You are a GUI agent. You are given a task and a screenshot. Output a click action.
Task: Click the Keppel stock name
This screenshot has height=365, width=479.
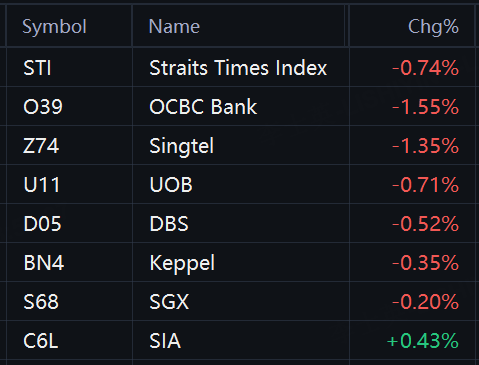182,264
